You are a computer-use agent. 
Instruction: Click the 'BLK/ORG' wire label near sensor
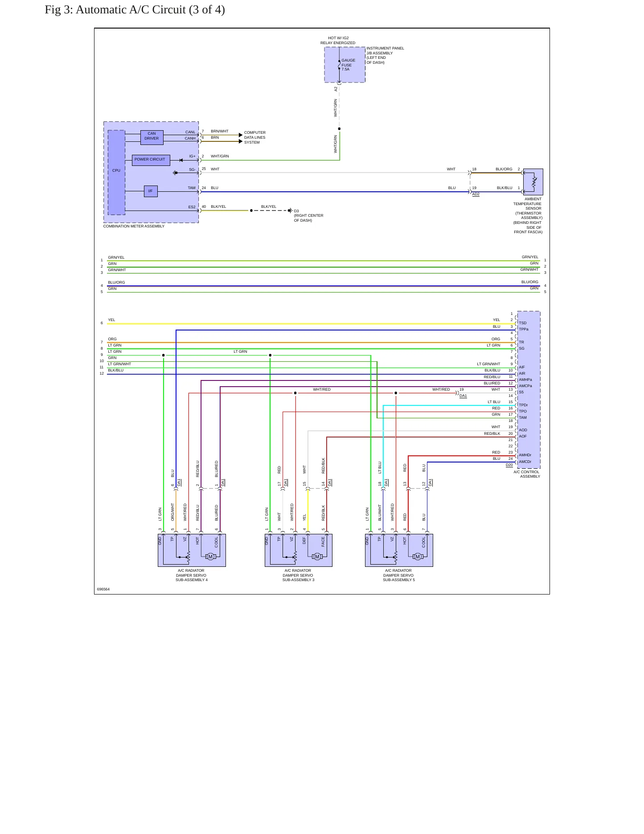(504, 169)
